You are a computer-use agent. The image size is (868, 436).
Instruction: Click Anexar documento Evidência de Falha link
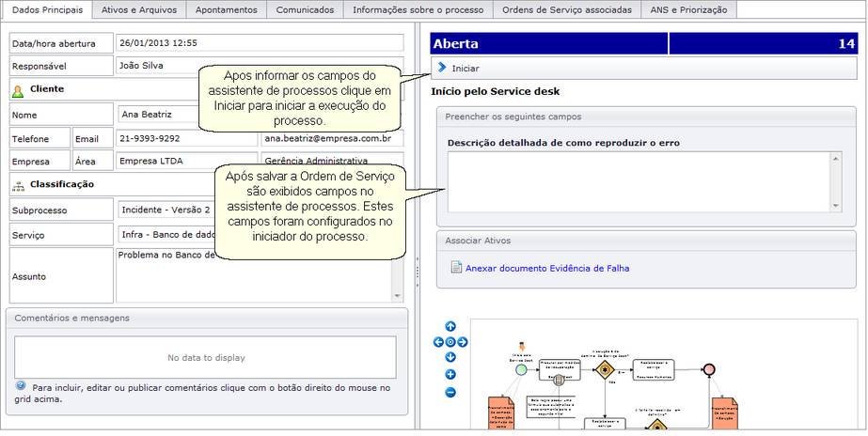[x=547, y=269]
